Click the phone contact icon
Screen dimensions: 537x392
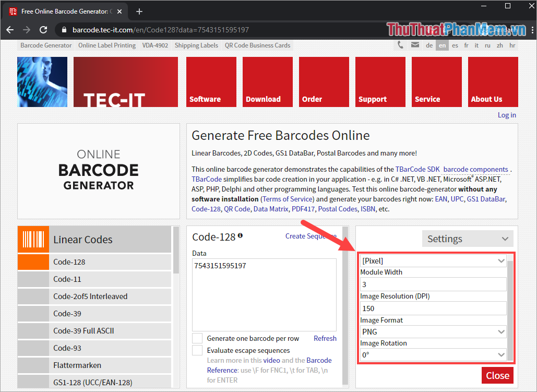(400, 45)
